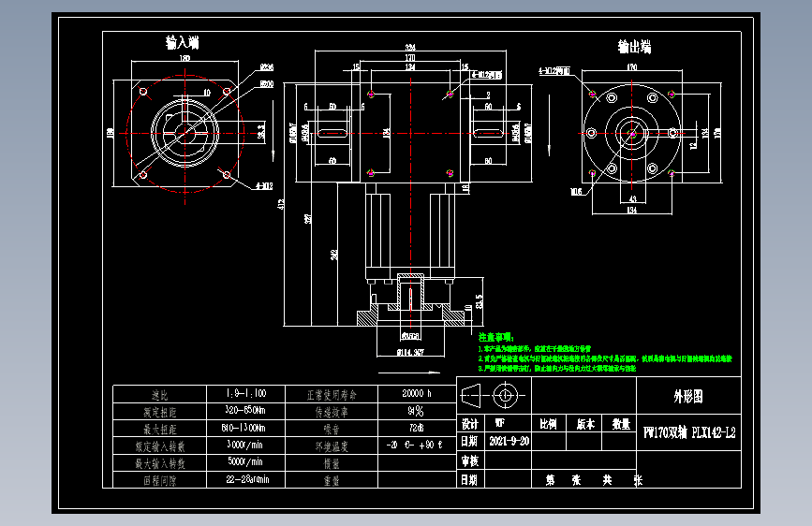
Task: Click the 审核 title block label
Action: point(470,460)
